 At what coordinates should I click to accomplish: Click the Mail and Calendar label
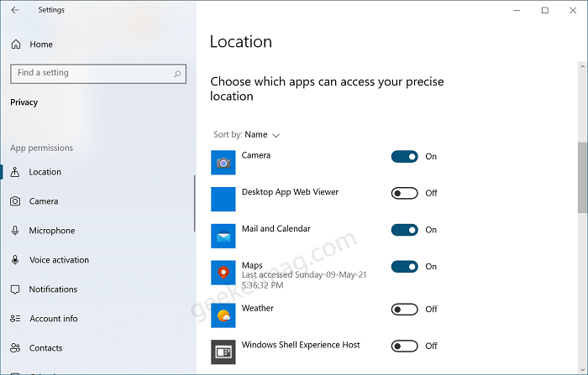(276, 228)
